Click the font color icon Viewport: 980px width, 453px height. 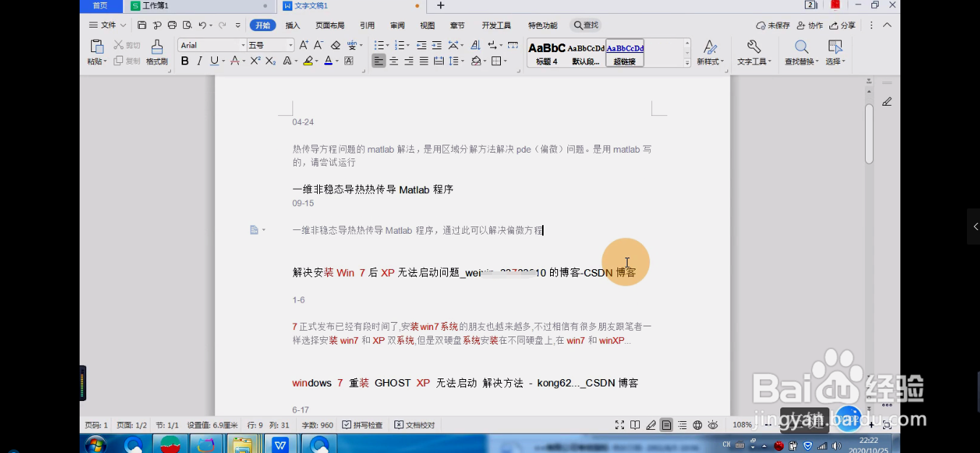[328, 61]
